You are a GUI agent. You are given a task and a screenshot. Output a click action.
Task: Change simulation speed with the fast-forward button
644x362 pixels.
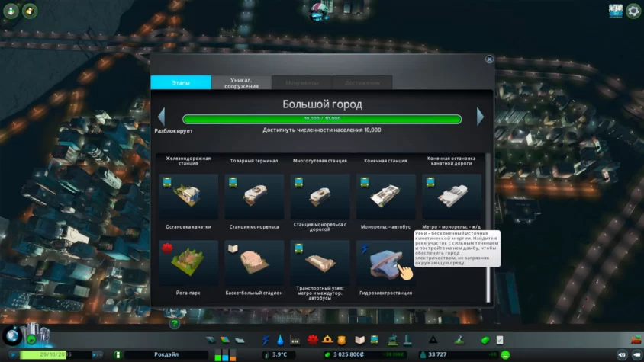point(96,354)
